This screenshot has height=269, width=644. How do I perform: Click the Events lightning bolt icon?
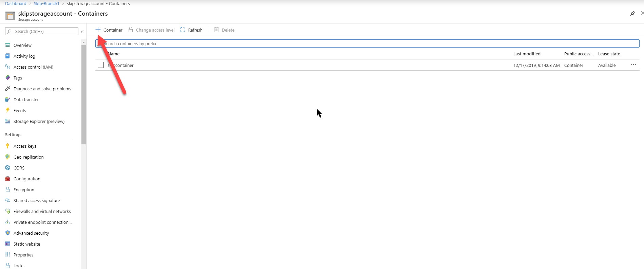(7, 110)
